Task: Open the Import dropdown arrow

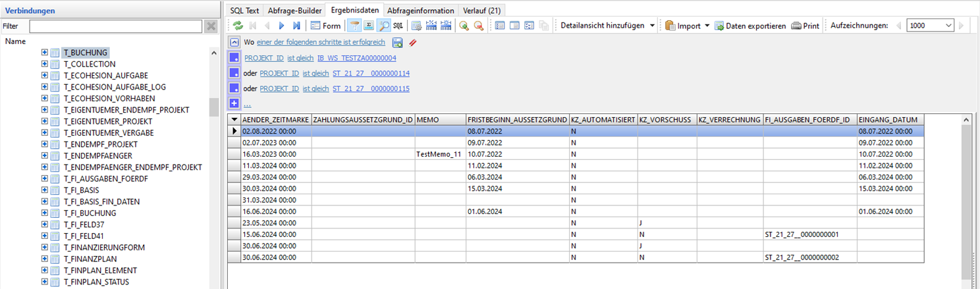Action: tap(707, 26)
